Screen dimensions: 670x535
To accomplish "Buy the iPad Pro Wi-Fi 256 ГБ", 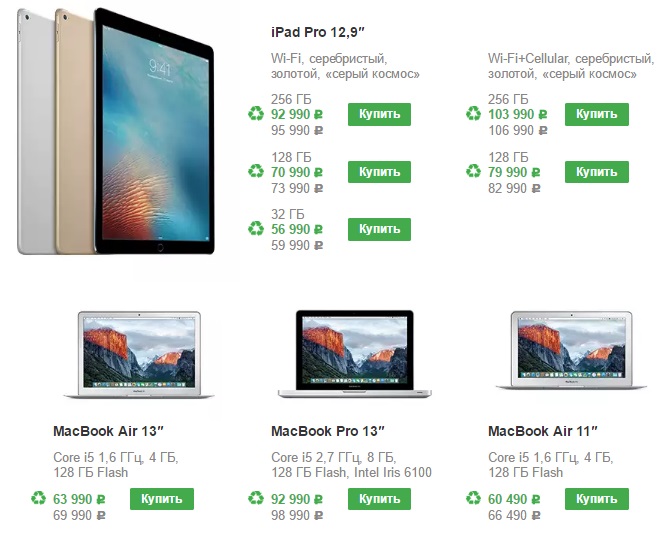I will 379,114.
